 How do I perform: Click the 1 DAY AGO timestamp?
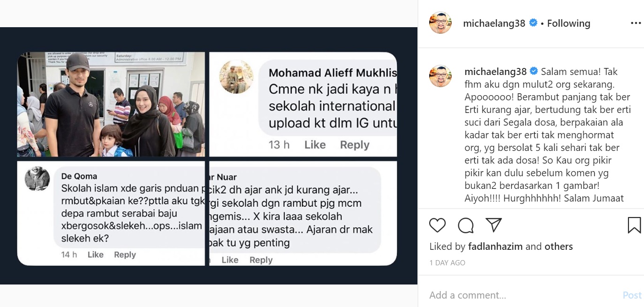point(447,263)
